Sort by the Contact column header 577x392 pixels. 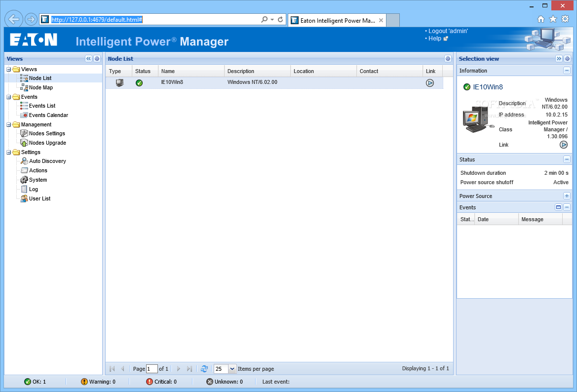point(390,71)
